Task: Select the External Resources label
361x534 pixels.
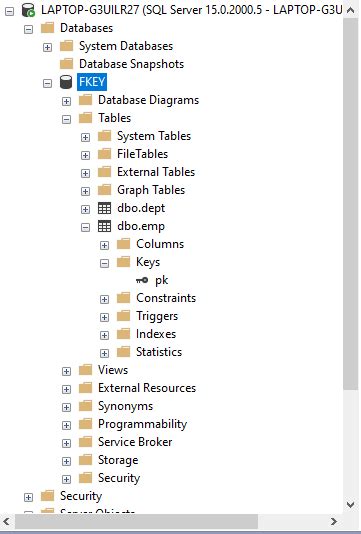Action: tap(147, 388)
